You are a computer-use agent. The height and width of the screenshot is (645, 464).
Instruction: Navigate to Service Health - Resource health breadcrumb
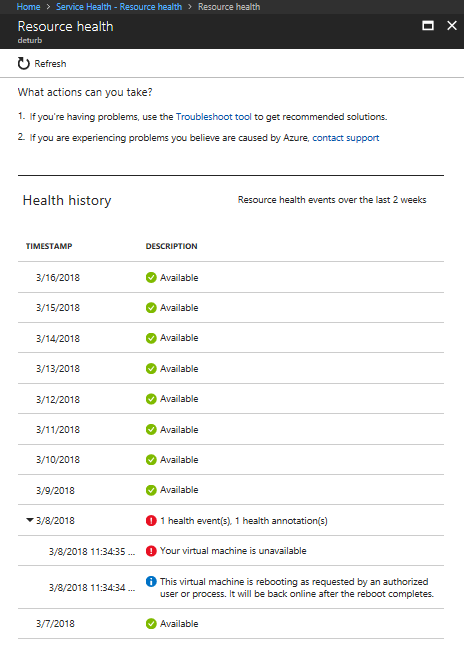tap(119, 7)
